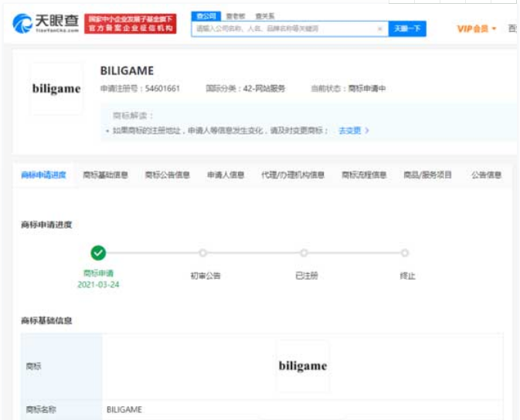
Task: Click application number 54601661
Action: (162, 89)
